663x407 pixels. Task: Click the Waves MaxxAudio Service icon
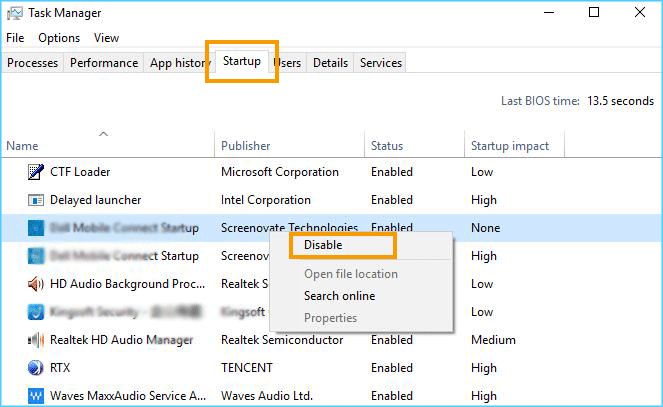point(35,396)
